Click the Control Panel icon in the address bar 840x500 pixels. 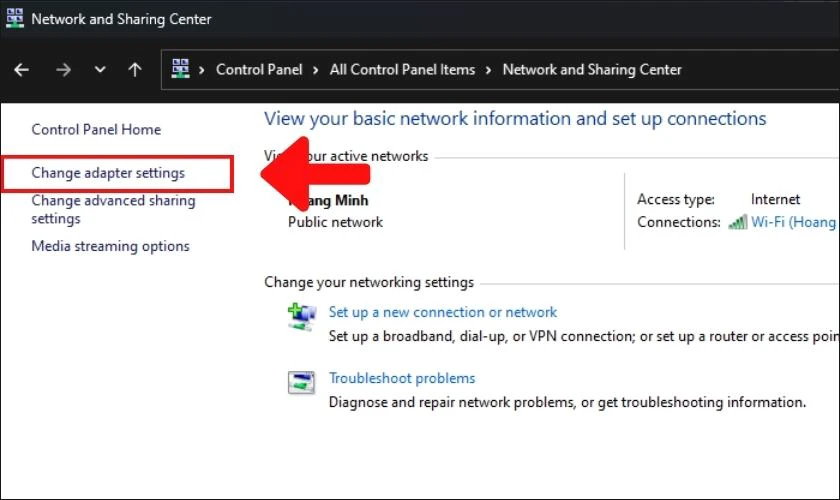[181, 69]
